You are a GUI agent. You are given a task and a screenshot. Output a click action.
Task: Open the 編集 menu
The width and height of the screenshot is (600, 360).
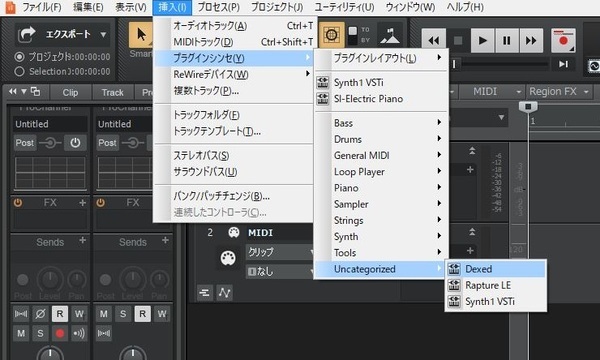click(88, 7)
